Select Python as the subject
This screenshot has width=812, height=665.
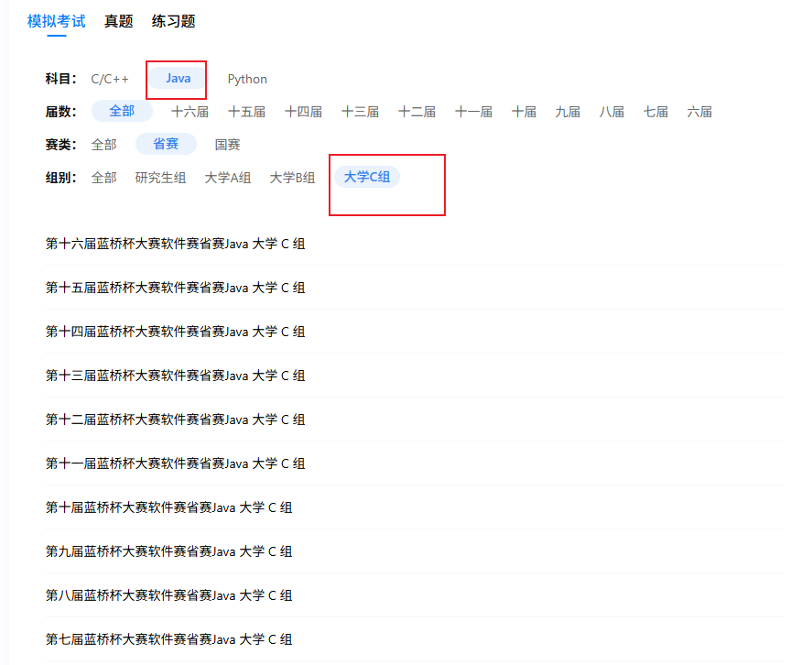247,79
